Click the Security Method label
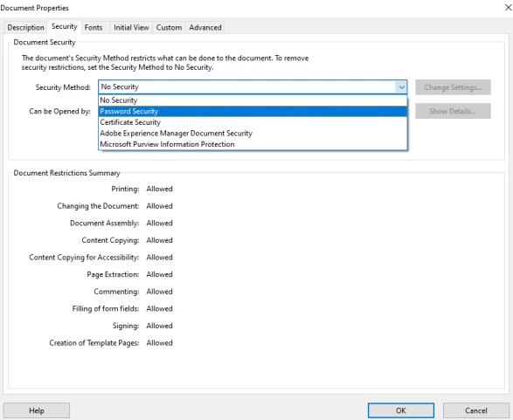The width and height of the screenshot is (513, 420). pos(63,87)
